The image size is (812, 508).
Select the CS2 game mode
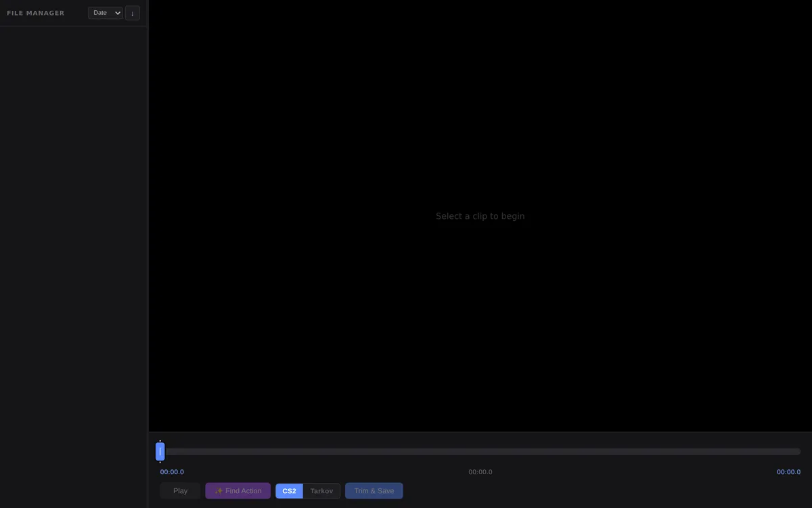289,491
